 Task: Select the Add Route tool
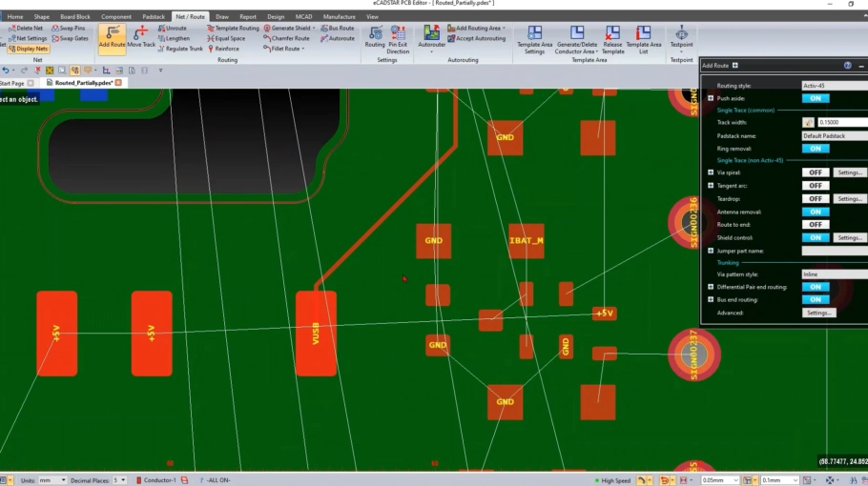click(112, 37)
